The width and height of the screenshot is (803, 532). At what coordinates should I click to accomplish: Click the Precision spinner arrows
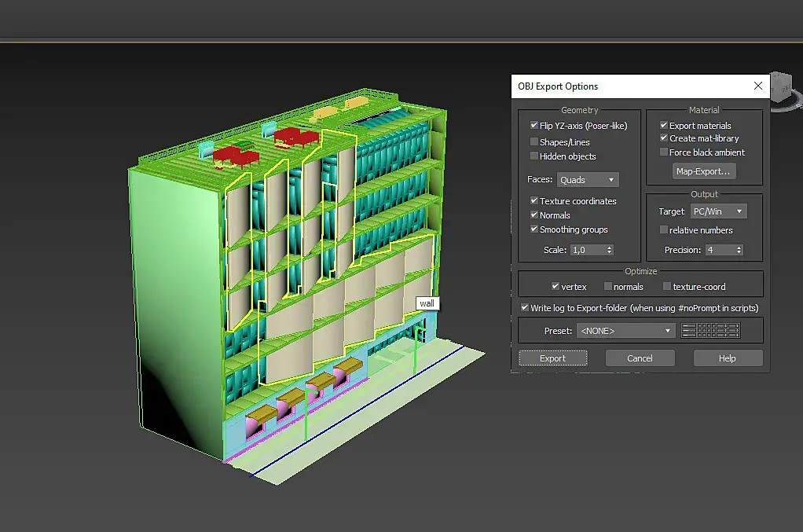click(739, 250)
